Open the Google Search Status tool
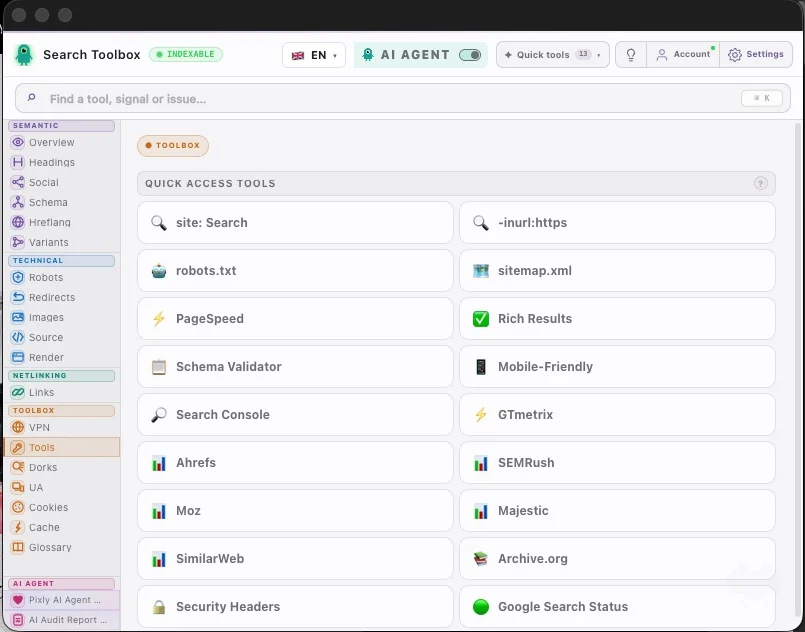 [x=617, y=606]
